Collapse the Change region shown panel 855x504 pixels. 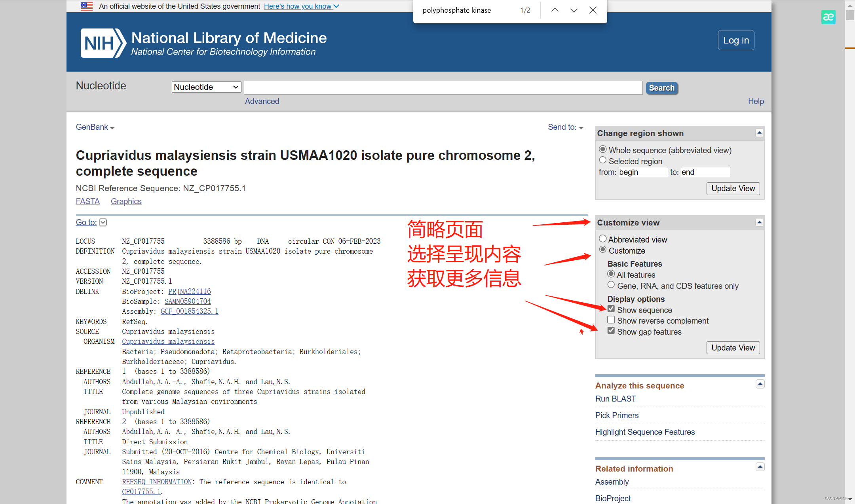[759, 133]
